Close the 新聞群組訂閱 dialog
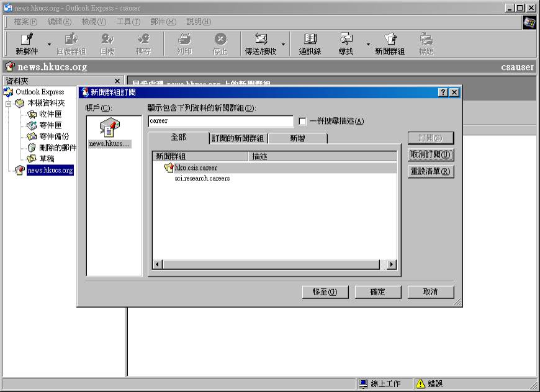Image resolution: width=540 pixels, height=392 pixels. [x=454, y=92]
